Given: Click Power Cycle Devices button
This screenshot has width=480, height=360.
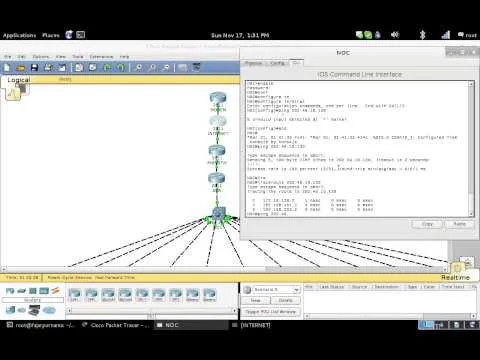Looking at the screenshot, I should [x=69, y=277].
